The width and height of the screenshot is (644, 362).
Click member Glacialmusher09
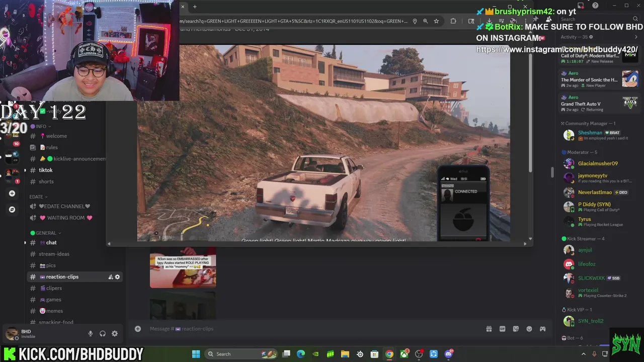(x=599, y=163)
